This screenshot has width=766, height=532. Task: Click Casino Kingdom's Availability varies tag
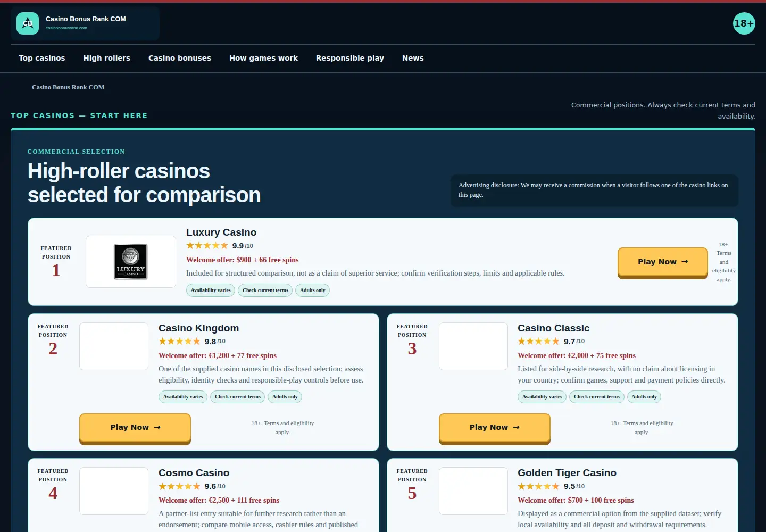click(x=183, y=397)
